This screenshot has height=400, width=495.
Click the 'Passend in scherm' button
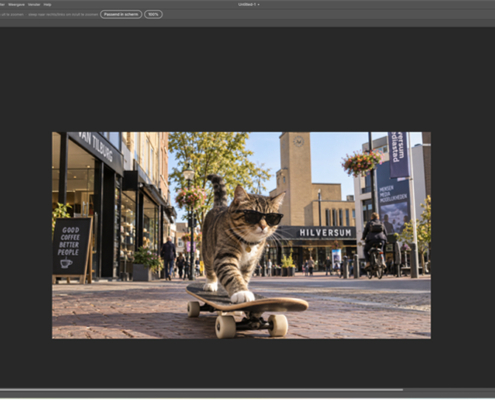point(121,14)
